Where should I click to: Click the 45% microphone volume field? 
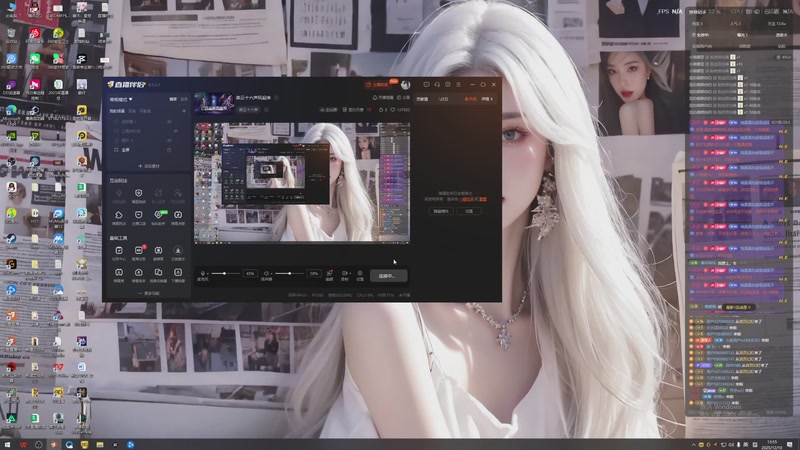click(x=249, y=273)
